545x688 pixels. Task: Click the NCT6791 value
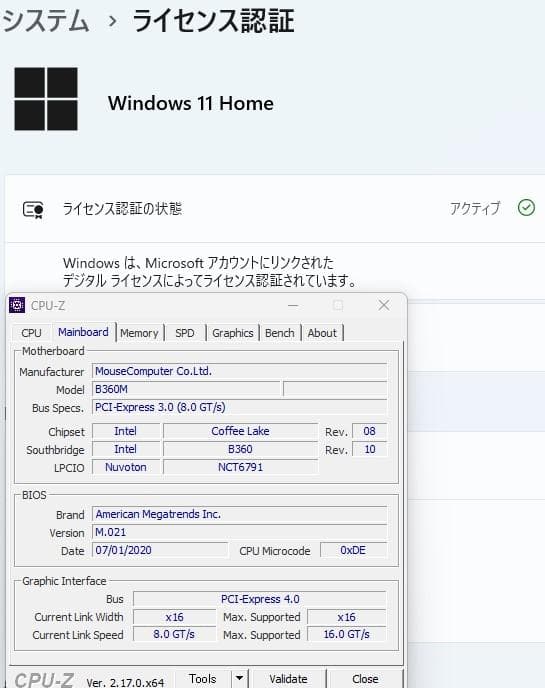click(x=240, y=467)
